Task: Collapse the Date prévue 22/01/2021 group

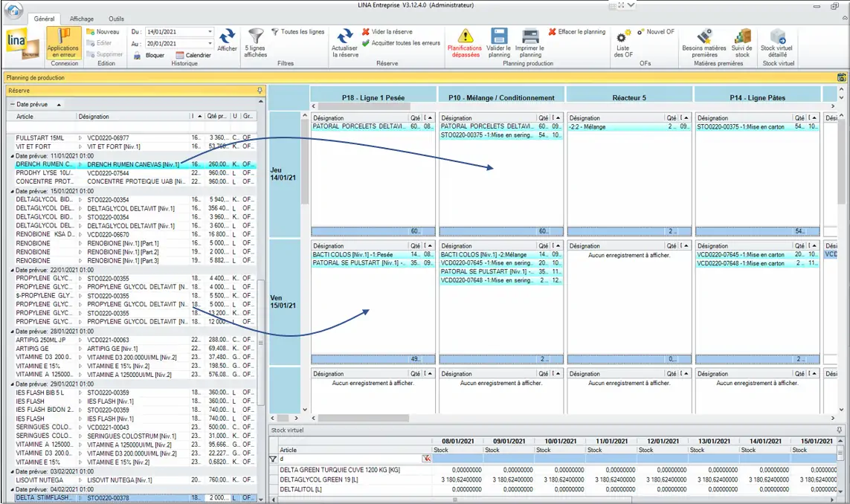Action: 13,270
